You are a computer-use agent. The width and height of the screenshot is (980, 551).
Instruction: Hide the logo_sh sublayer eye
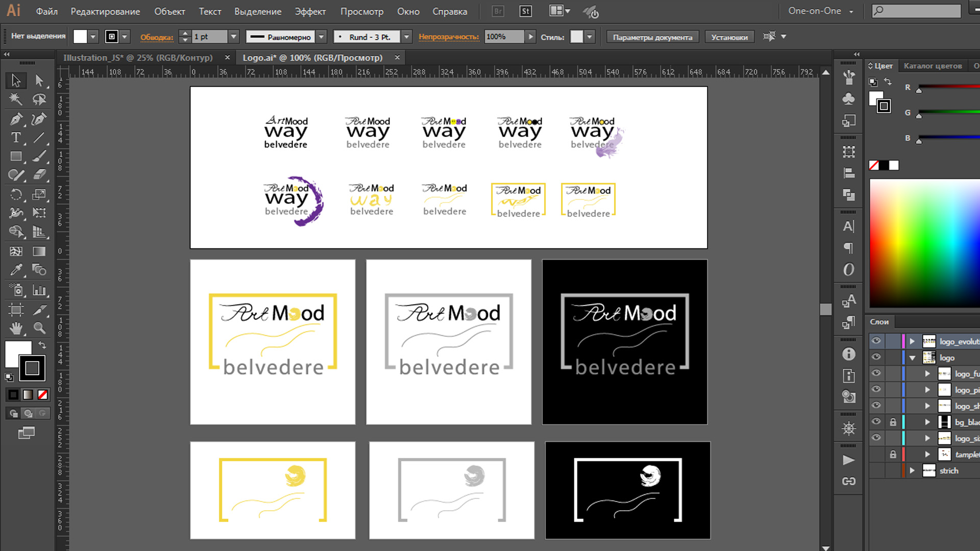(876, 406)
